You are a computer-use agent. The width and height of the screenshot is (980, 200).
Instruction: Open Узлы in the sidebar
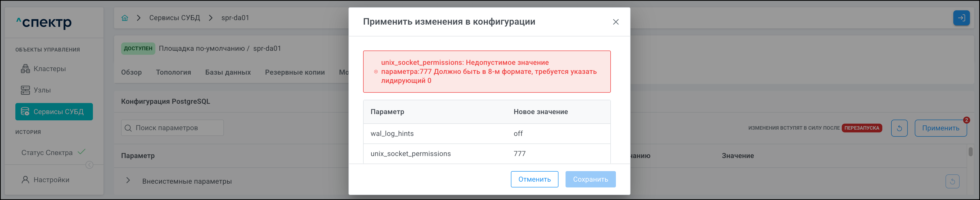pyautogui.click(x=42, y=90)
